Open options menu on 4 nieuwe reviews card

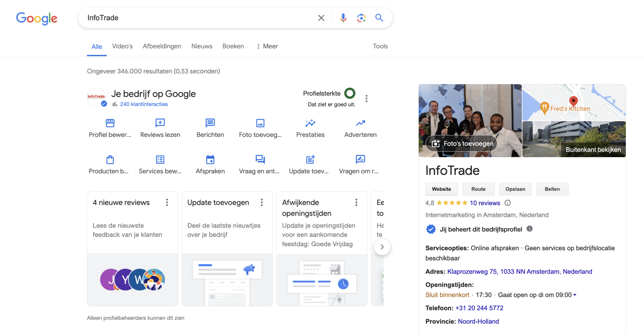167,202
